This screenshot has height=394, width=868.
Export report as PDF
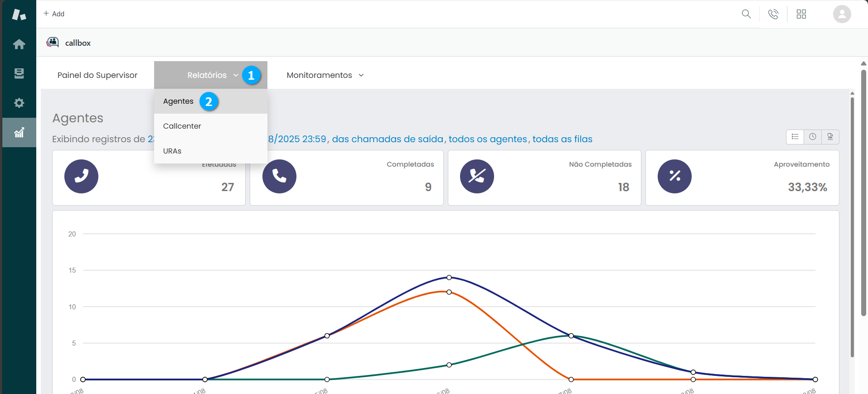coord(830,137)
